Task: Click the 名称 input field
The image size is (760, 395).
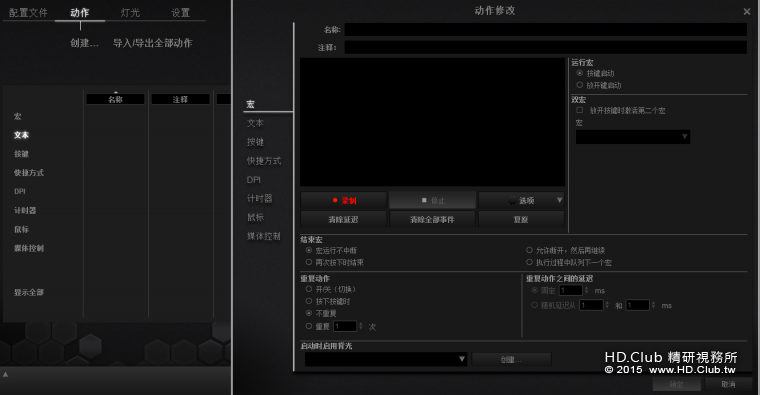Action: (x=545, y=30)
